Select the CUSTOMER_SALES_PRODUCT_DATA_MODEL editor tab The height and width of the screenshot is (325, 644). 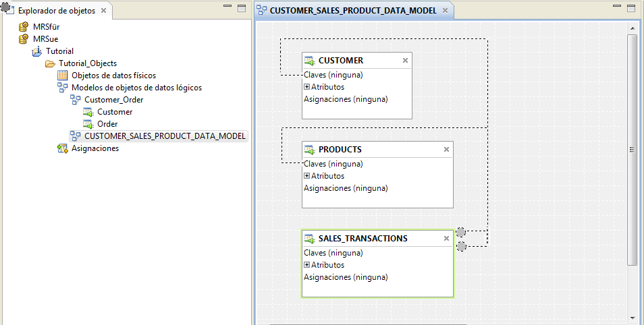353,11
